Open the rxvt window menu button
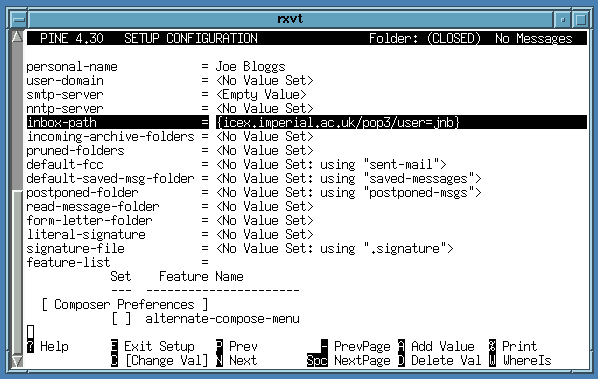598x379 pixels. 18,19
